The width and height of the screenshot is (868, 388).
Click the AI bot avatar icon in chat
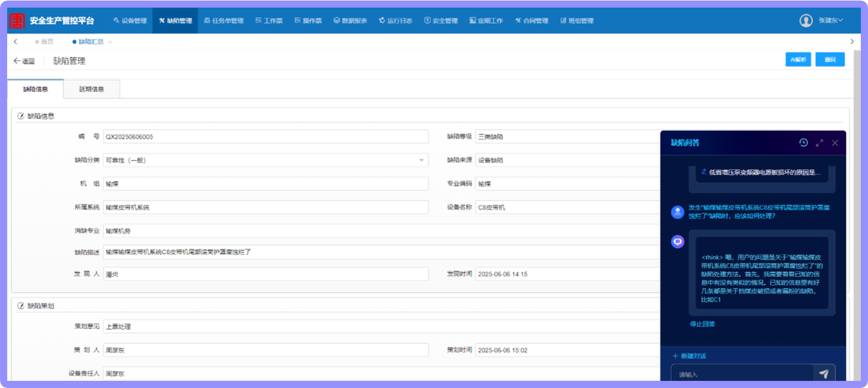pos(677,241)
